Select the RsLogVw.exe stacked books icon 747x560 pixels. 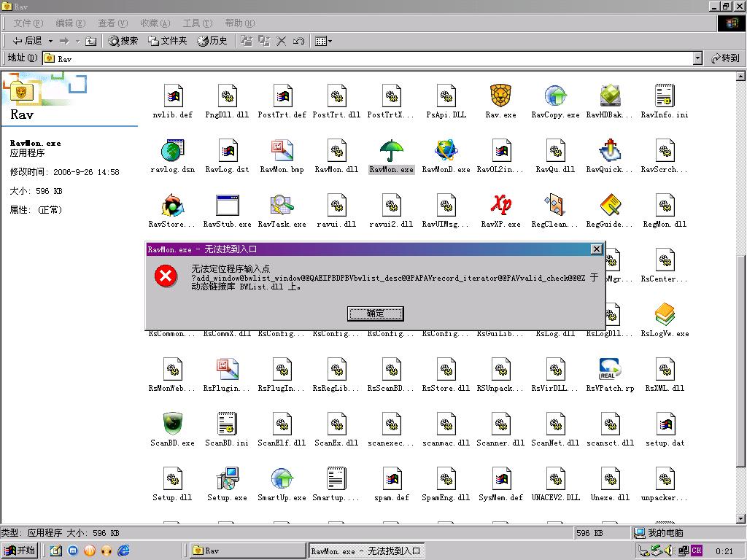click(665, 314)
